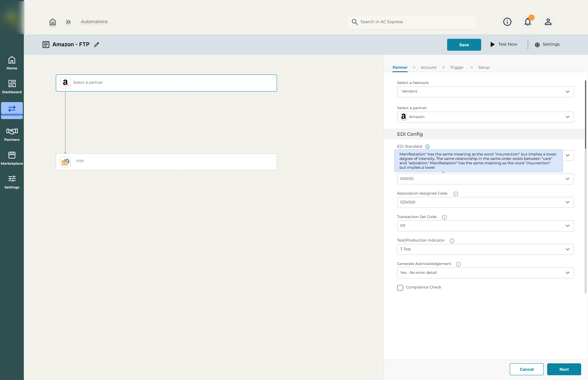588x380 pixels.
Task: Go to Marketplace in sidebar
Action: pos(12,158)
